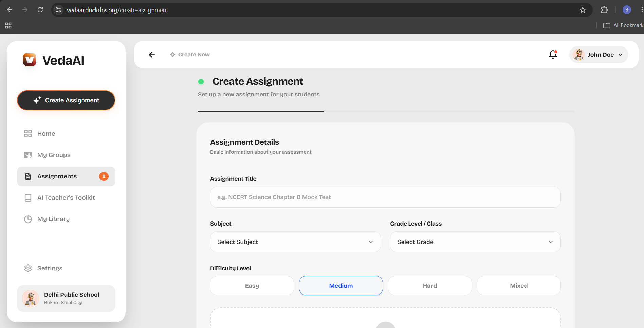Select Assignments in the sidebar
The image size is (644, 328).
click(66, 176)
